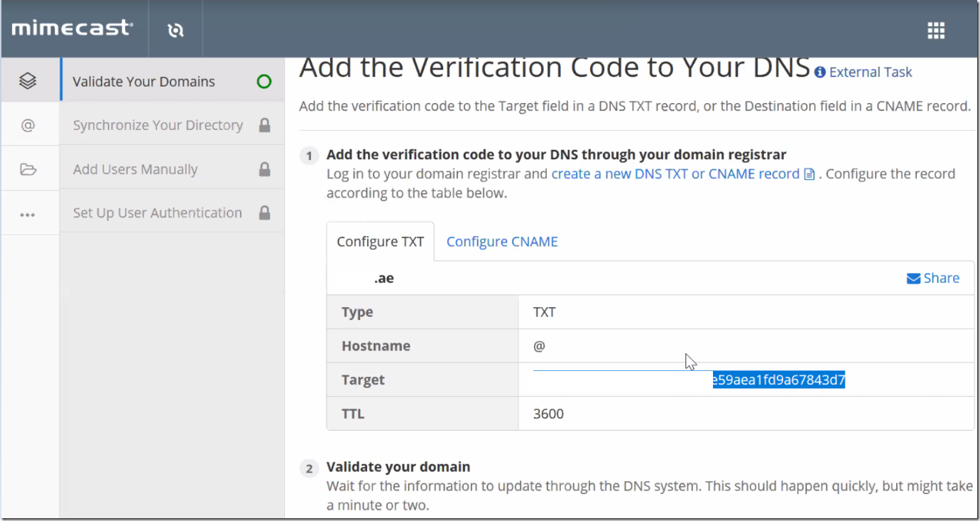Open Validate Your Domains step
This screenshot has height=521, width=980.
pos(173,81)
